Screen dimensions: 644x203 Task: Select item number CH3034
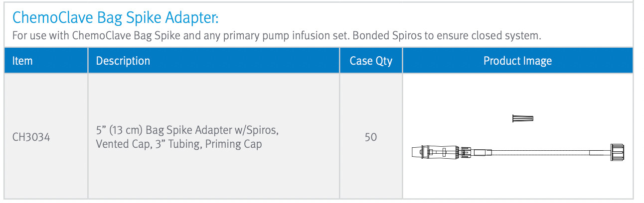click(31, 137)
